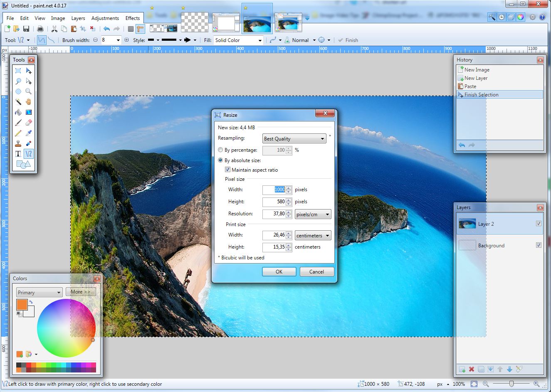Select the Paint Bucket tool

click(x=18, y=112)
